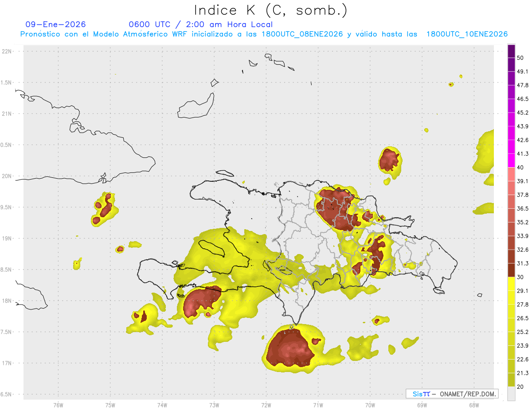Pick the dark purple swatch above 50
The width and height of the screenshot is (532, 411).
tap(511, 51)
